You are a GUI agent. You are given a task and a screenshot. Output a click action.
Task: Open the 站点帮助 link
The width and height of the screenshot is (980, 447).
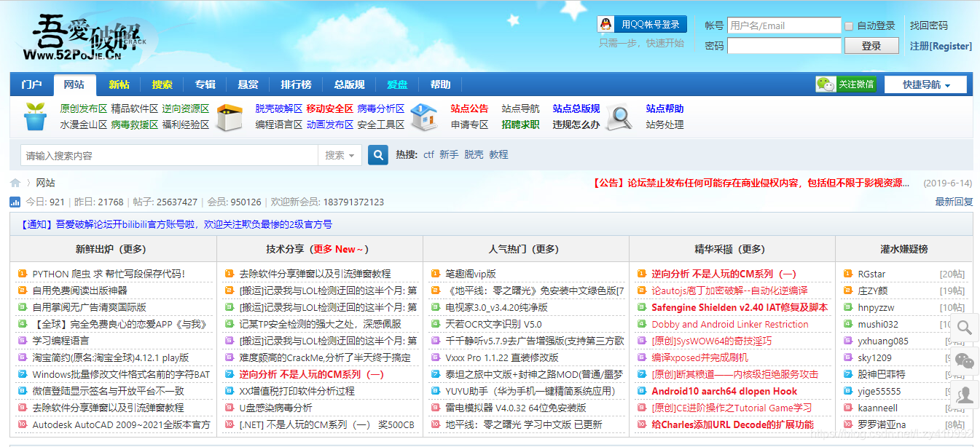click(665, 108)
